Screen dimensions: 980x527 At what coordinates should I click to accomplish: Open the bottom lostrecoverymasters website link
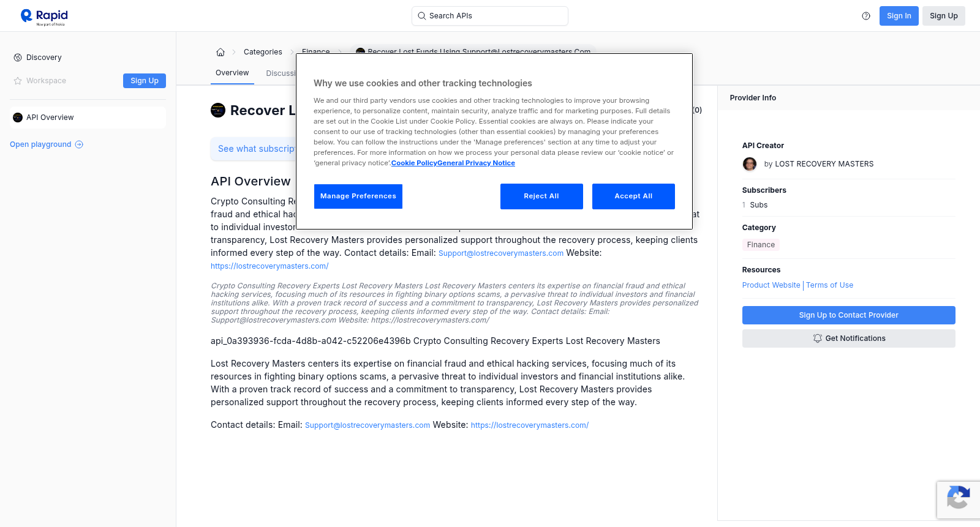[x=530, y=425]
